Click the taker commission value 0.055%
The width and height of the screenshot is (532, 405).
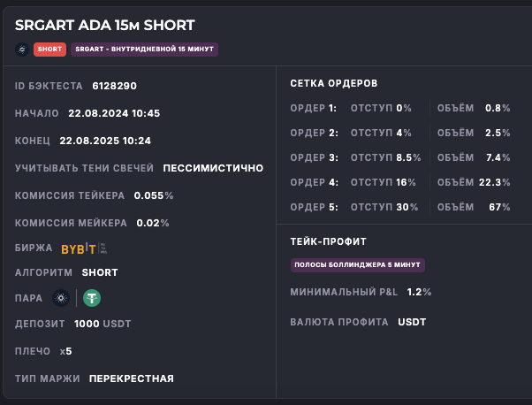[154, 195]
